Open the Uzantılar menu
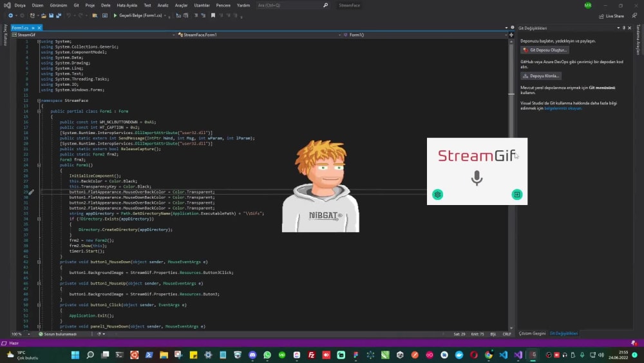The image size is (644, 363). point(202,5)
